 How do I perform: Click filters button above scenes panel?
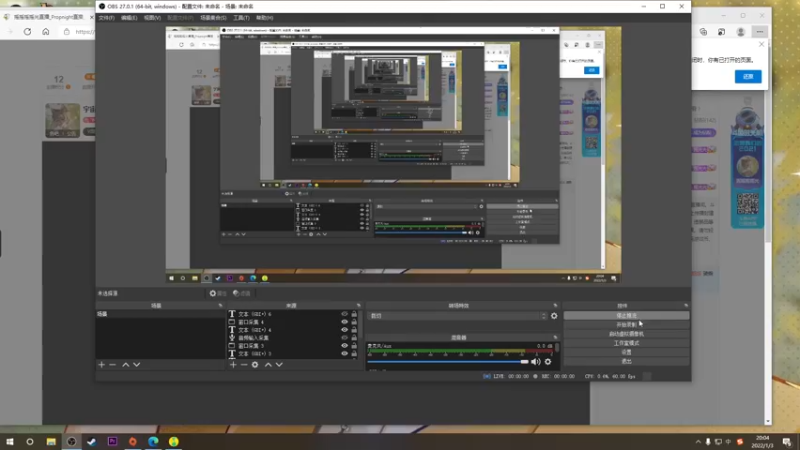click(242, 293)
